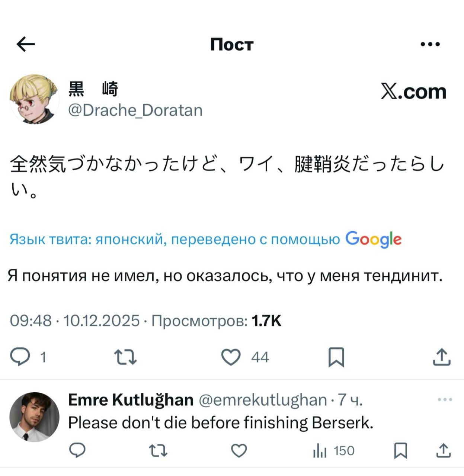Tap the back arrow icon
Screen dimensions: 464x476
[26, 44]
